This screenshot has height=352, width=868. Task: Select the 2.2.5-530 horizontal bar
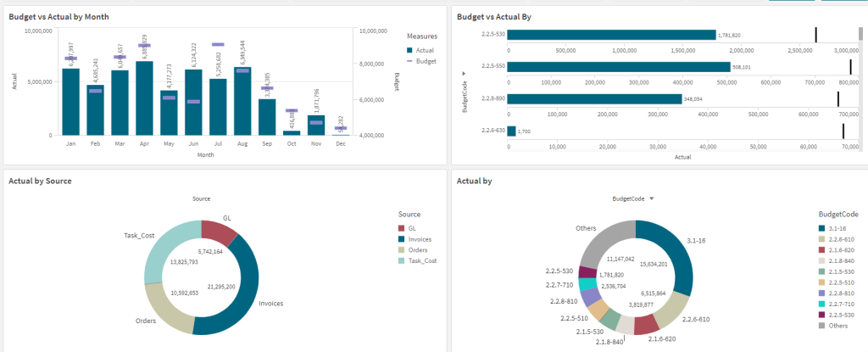click(612, 35)
